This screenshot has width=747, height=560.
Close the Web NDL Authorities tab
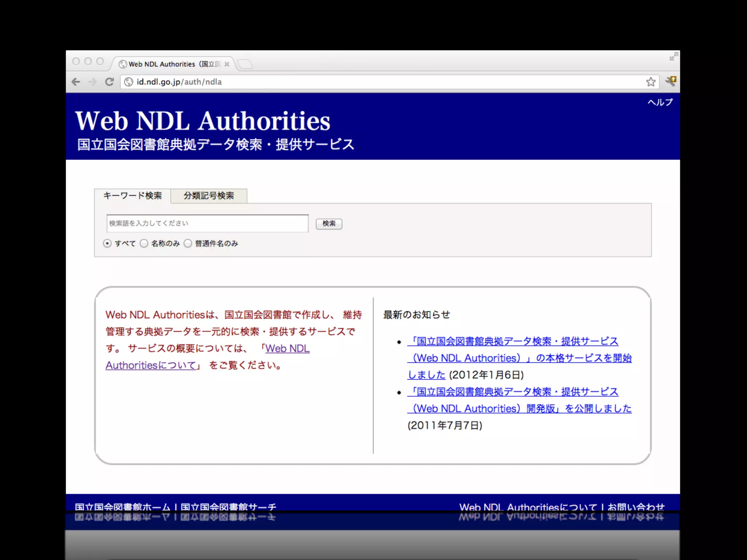(x=227, y=64)
